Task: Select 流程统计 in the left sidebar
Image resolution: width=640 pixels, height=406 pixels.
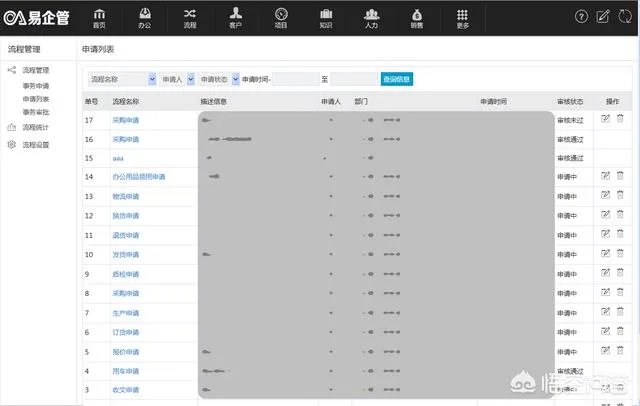Action: click(x=36, y=127)
